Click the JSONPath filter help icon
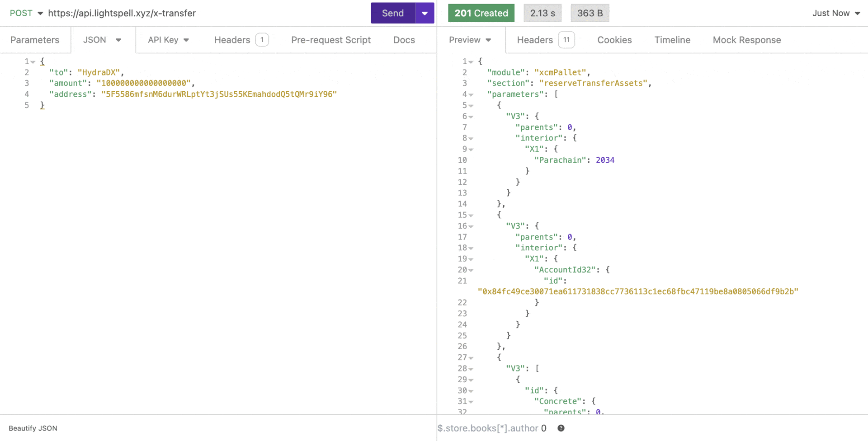 (561, 428)
